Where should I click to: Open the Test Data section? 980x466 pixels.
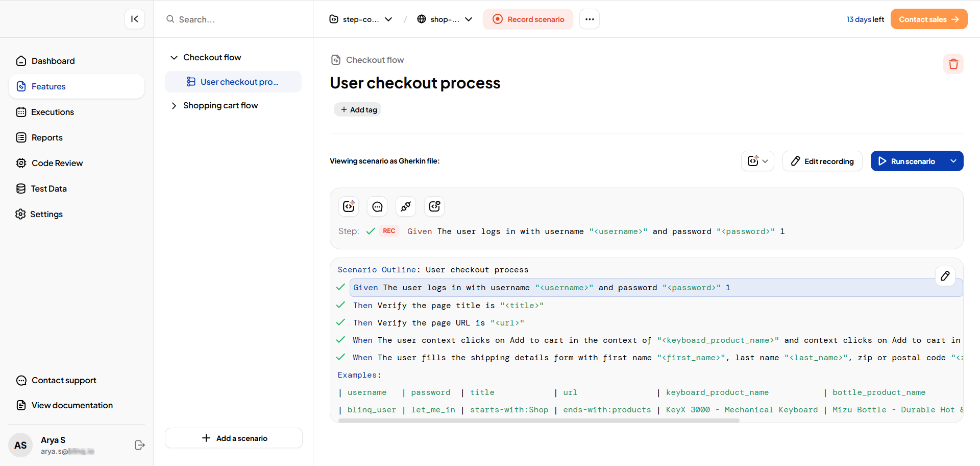pos(48,189)
